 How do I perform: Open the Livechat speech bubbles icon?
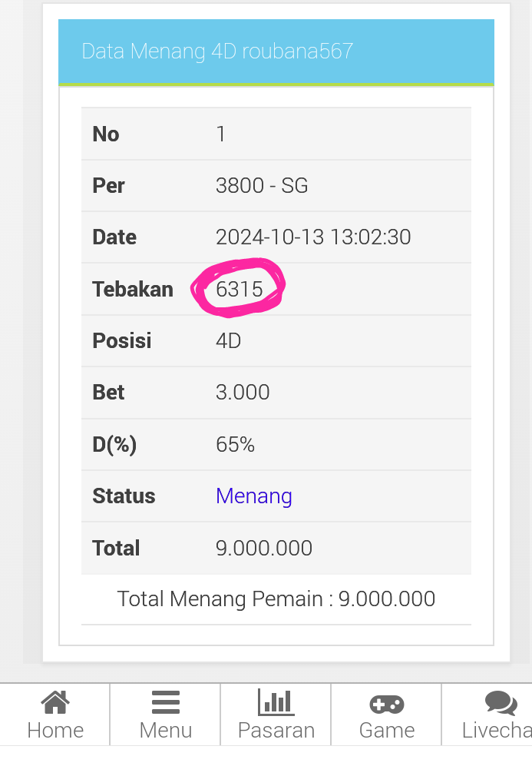pos(500,703)
